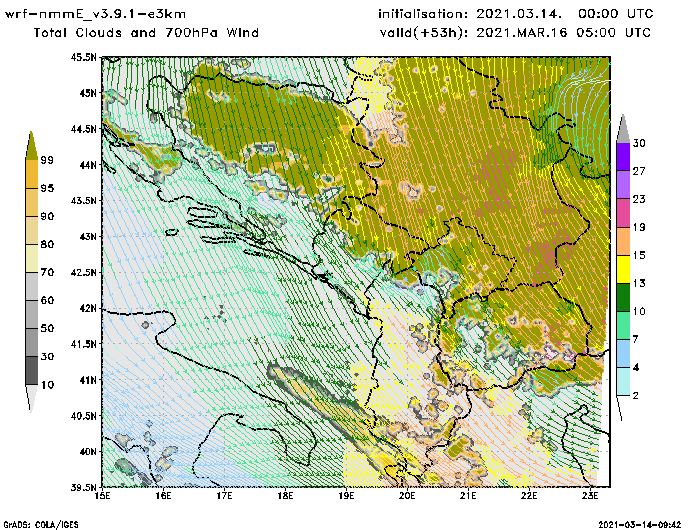Click the 'Total Clouds and 700hPa Wind' subtitle
Image resolution: width=700 pixels, height=530 pixels.
point(146,33)
